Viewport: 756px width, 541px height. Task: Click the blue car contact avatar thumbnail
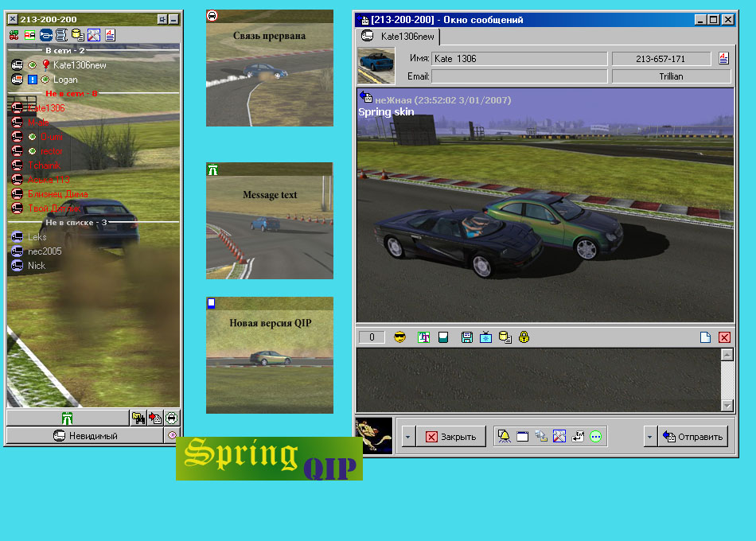tap(376, 66)
